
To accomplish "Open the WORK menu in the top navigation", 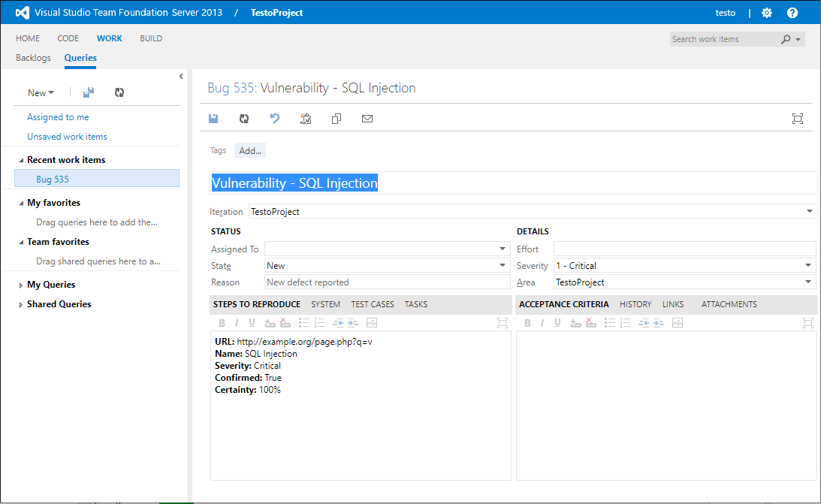I will point(110,38).
